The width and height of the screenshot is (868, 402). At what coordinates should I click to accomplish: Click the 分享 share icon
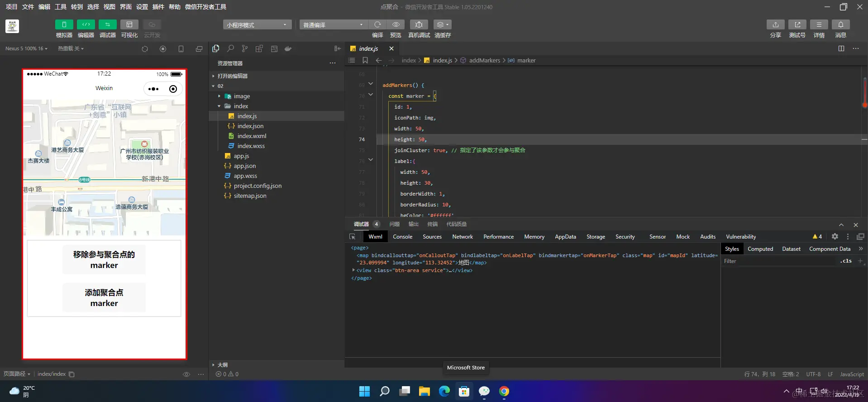(x=775, y=24)
